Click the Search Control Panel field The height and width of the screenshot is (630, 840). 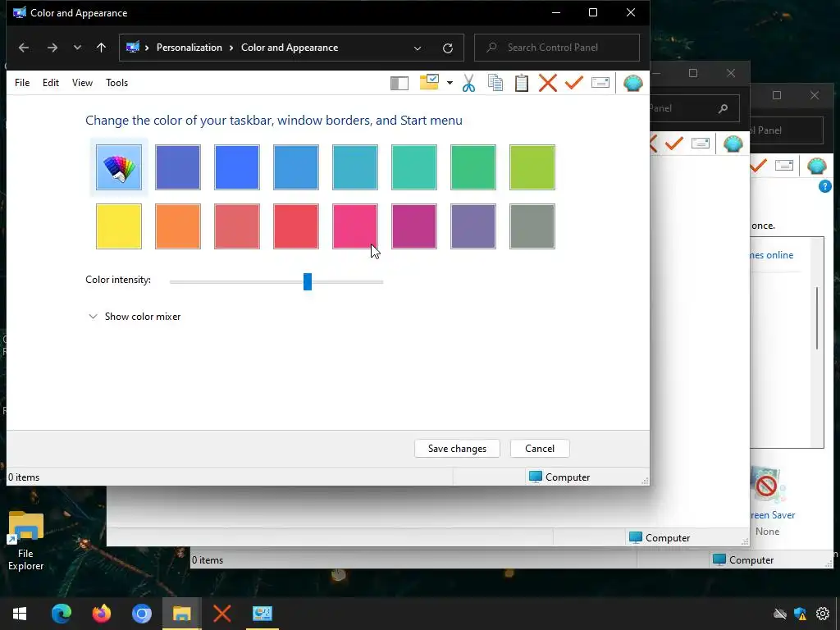click(557, 48)
